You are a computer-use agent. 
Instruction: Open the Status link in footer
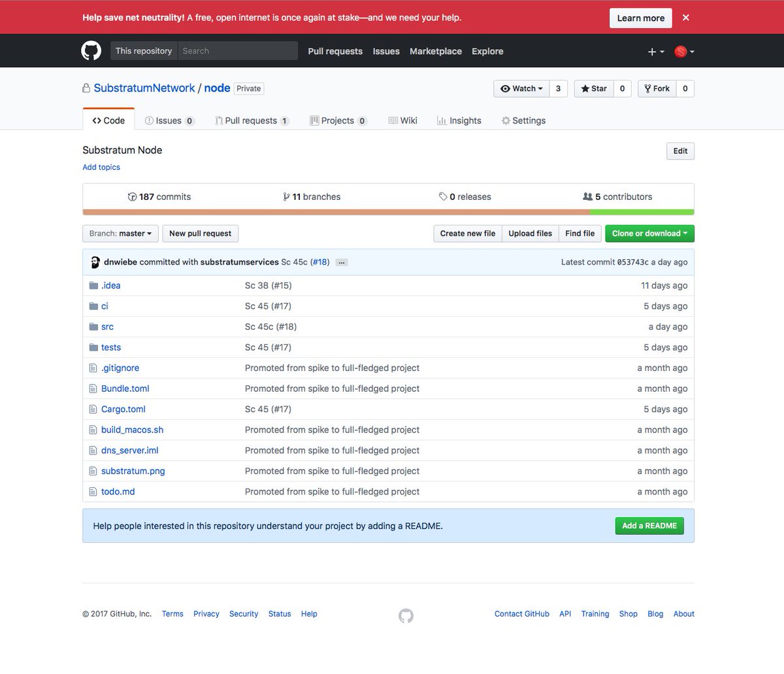(x=280, y=614)
